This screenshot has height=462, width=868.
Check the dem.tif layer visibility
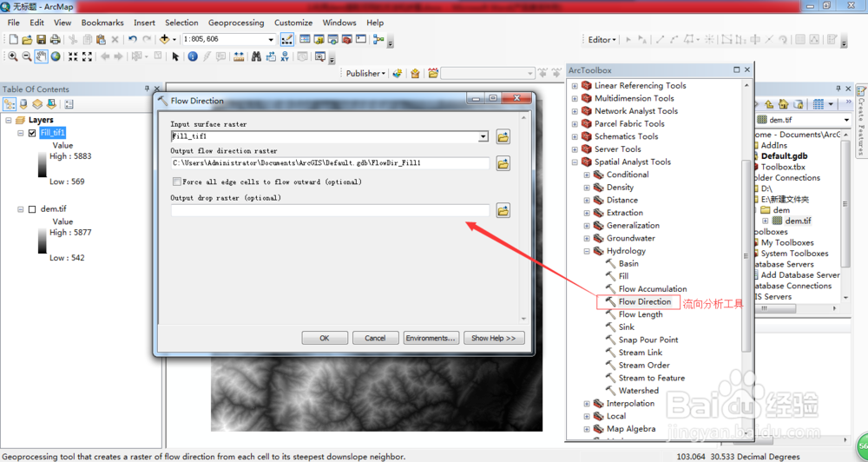click(x=32, y=209)
